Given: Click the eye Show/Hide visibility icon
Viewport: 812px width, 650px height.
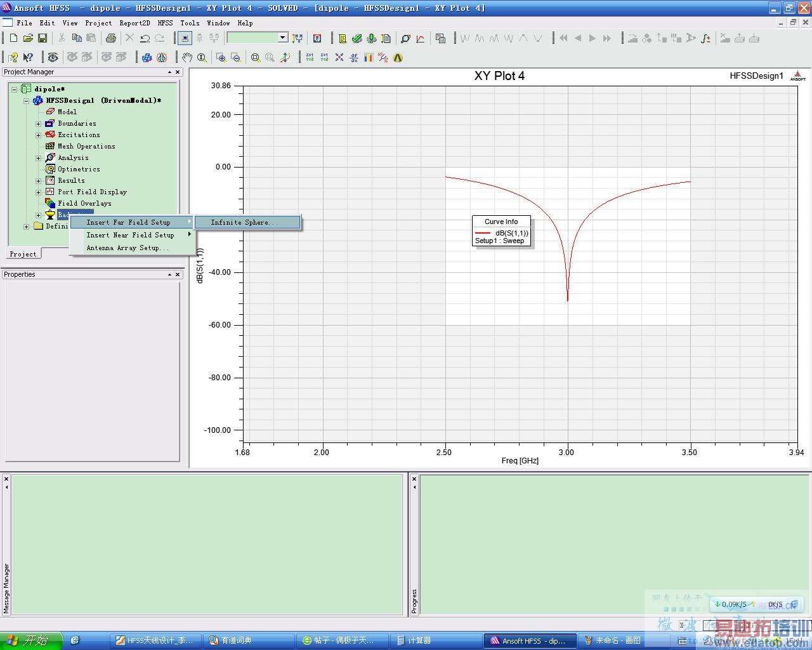Looking at the screenshot, I should pos(53,58).
